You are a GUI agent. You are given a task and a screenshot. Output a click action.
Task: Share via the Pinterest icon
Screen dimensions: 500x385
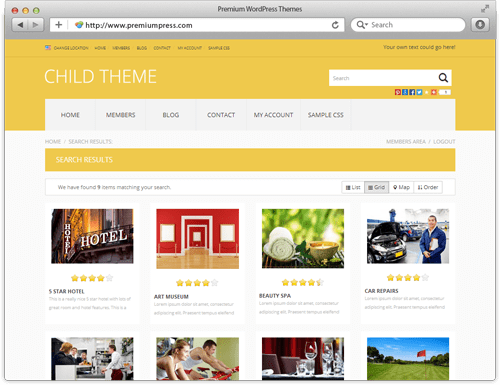(398, 92)
